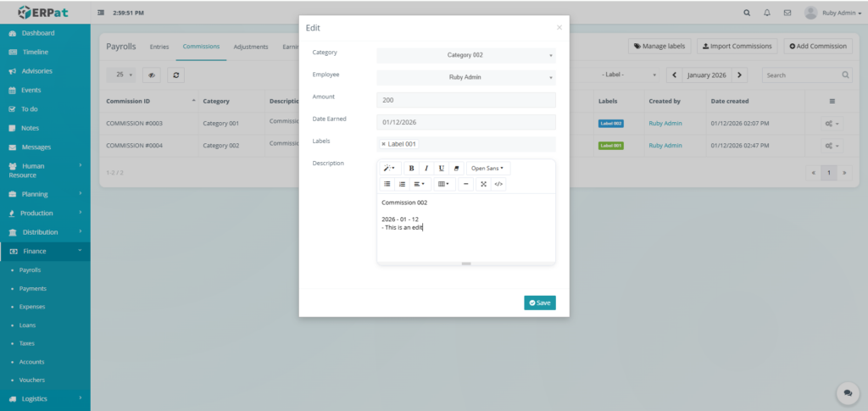Click the eraser remove-formatting icon
The image size is (868, 411).
(x=456, y=168)
